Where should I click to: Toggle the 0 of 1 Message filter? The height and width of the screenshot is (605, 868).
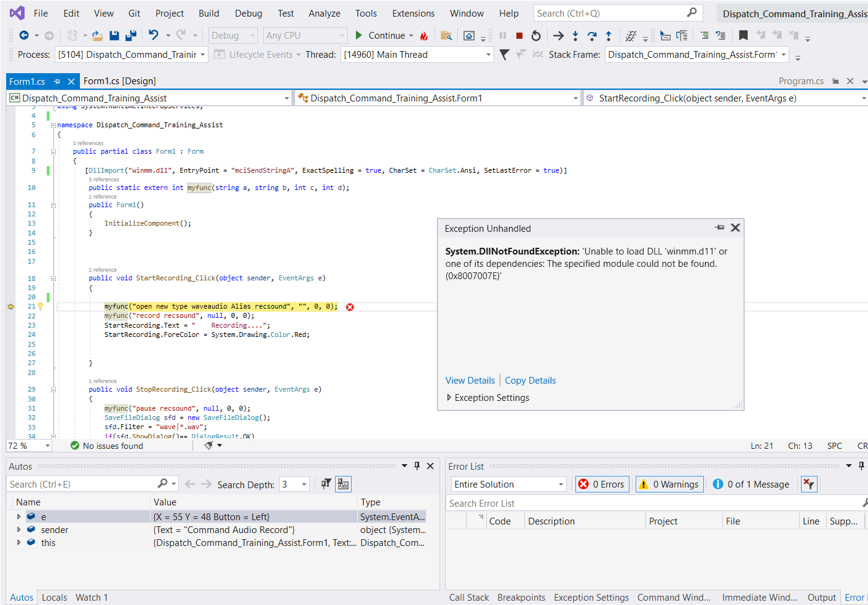[x=751, y=484]
